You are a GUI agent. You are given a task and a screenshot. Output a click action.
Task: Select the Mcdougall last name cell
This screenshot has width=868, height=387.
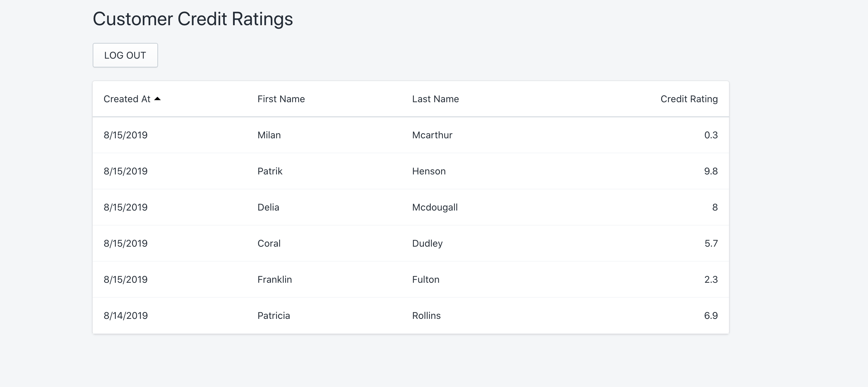point(435,207)
